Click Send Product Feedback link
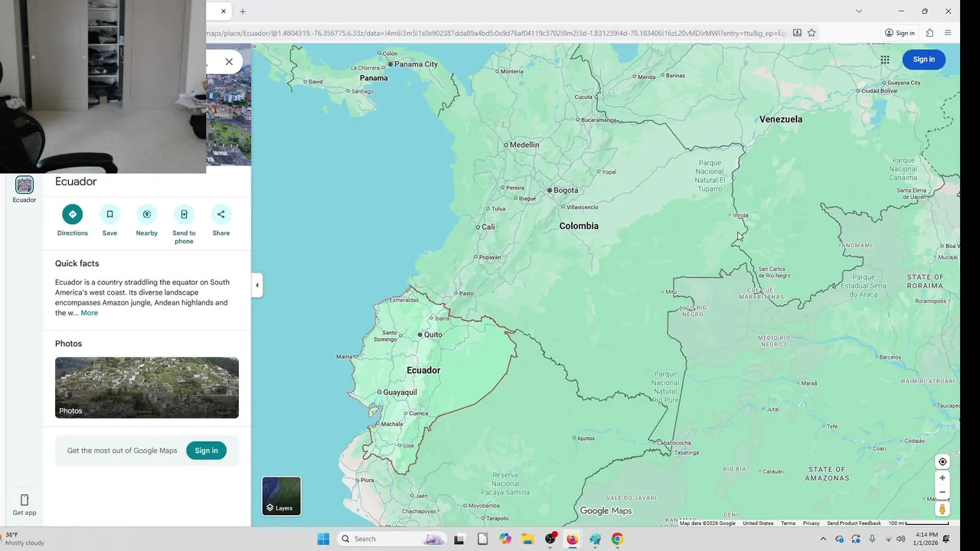980x551 pixels. [854, 523]
